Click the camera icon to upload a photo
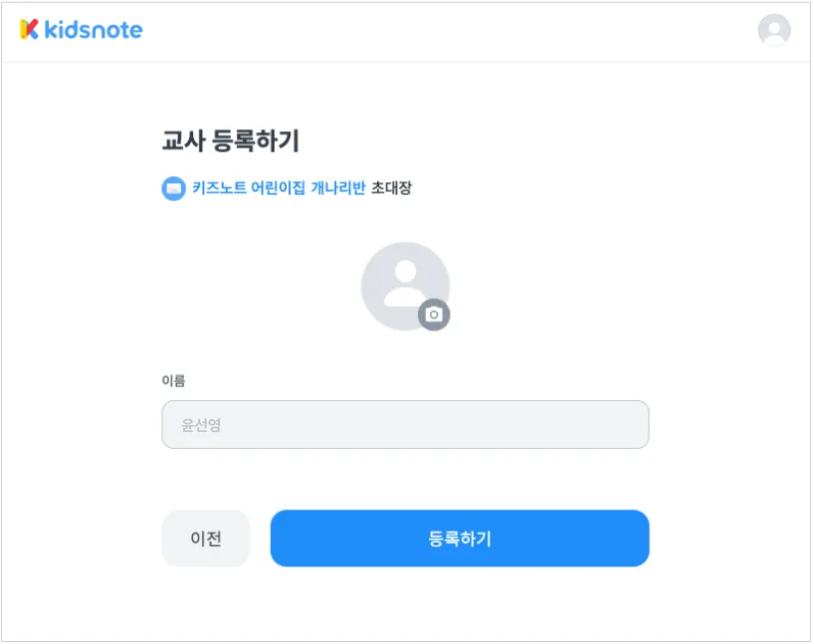Image resolution: width=814 pixels, height=644 pixels. click(433, 315)
